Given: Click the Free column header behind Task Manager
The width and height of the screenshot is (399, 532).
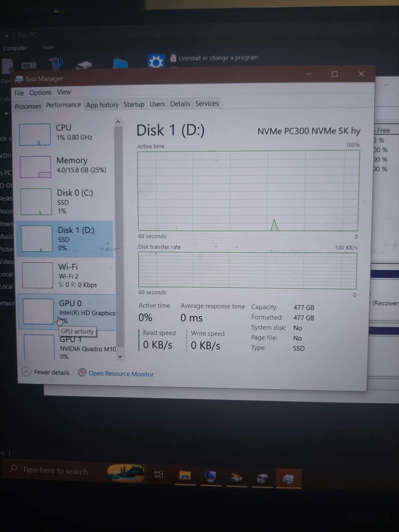Looking at the screenshot, I should 384,130.
